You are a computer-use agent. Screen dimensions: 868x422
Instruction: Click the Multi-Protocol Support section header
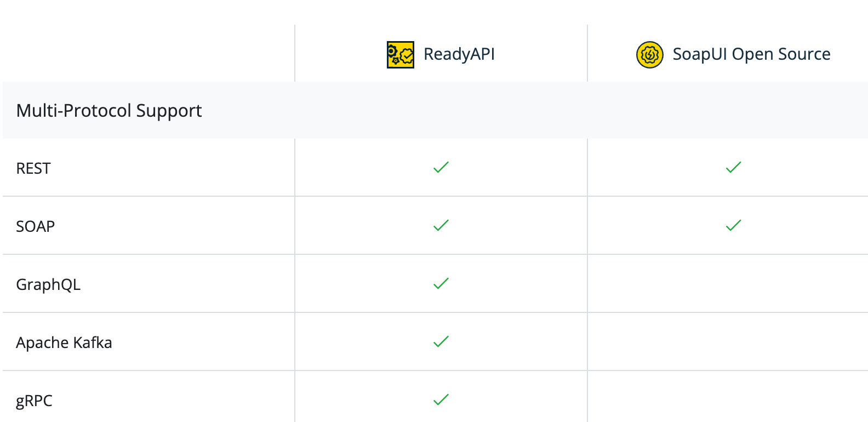(x=109, y=111)
